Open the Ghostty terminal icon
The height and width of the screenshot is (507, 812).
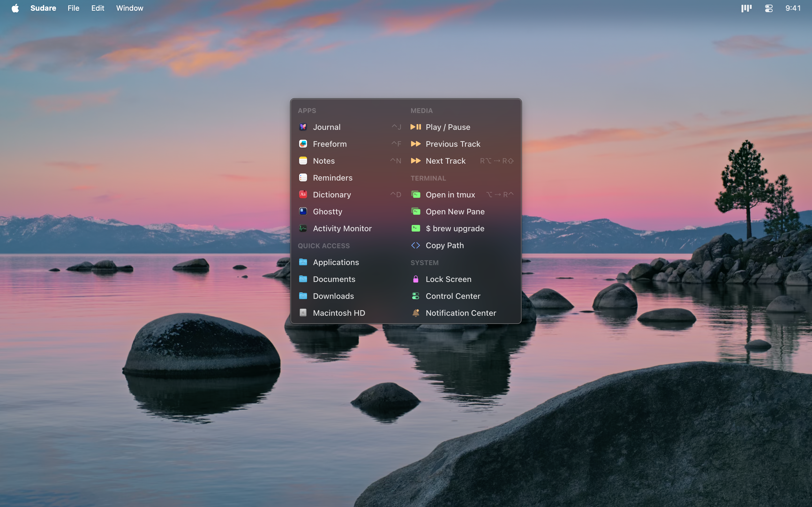303,211
